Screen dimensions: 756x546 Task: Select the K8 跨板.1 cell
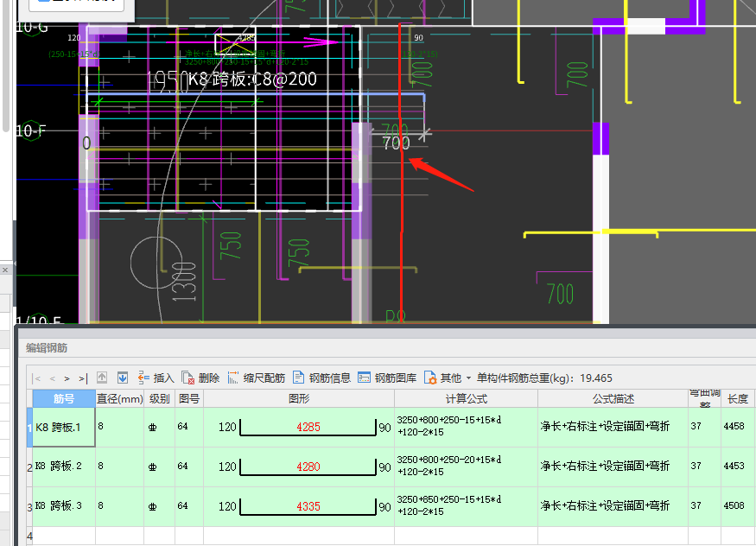coord(64,428)
